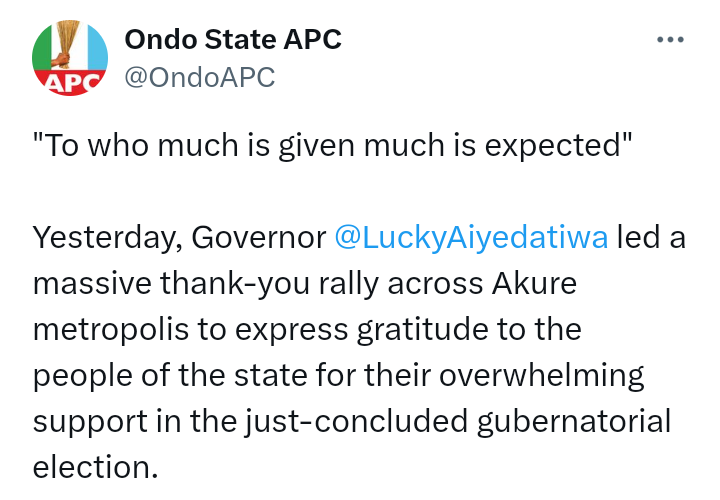Click the word "Akure" in the tweet
Screen dimensions: 720x500
pos(534,283)
